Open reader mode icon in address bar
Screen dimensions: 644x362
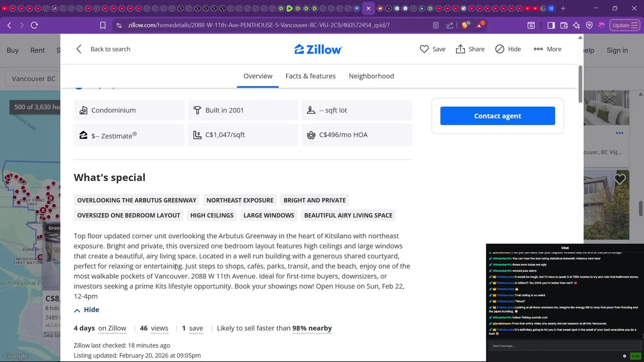[x=436, y=25]
